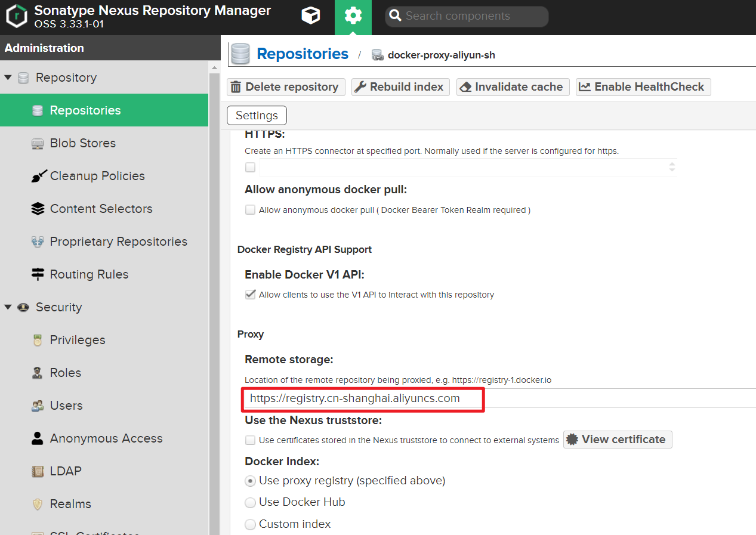Click the search magnifier icon
Viewport: 756px width, 535px height.
click(x=394, y=16)
